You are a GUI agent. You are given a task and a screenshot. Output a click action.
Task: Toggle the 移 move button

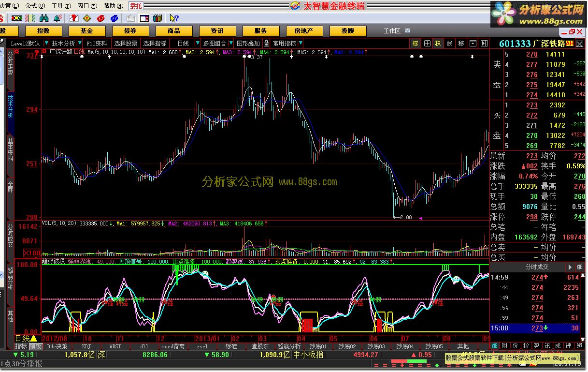(461, 43)
